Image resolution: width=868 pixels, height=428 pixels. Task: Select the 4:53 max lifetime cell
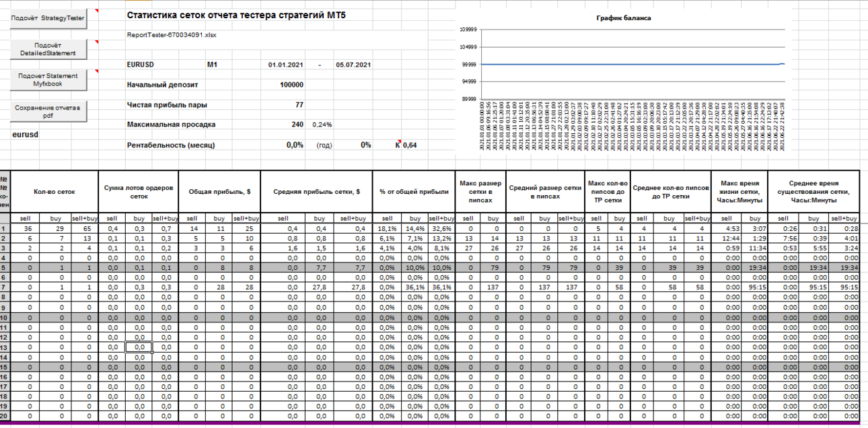tap(725, 228)
